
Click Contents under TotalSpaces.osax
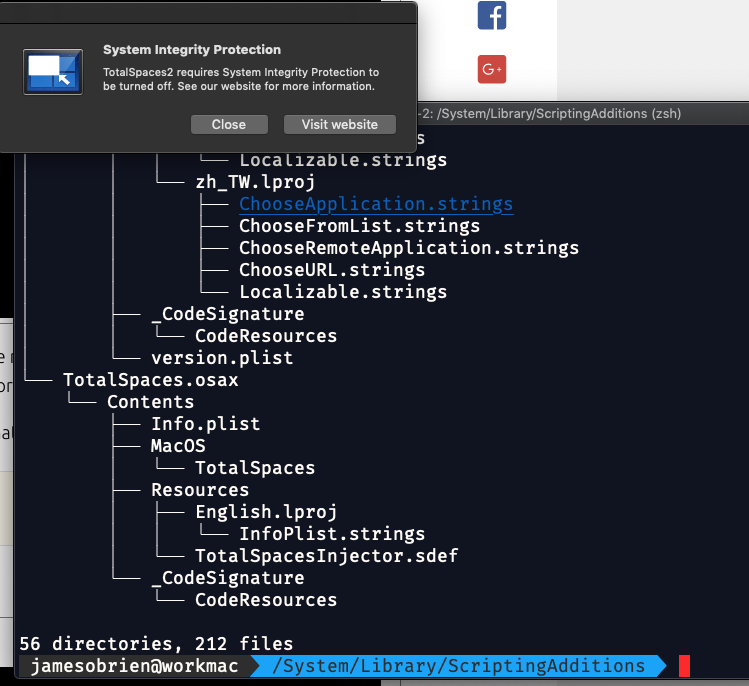click(150, 402)
